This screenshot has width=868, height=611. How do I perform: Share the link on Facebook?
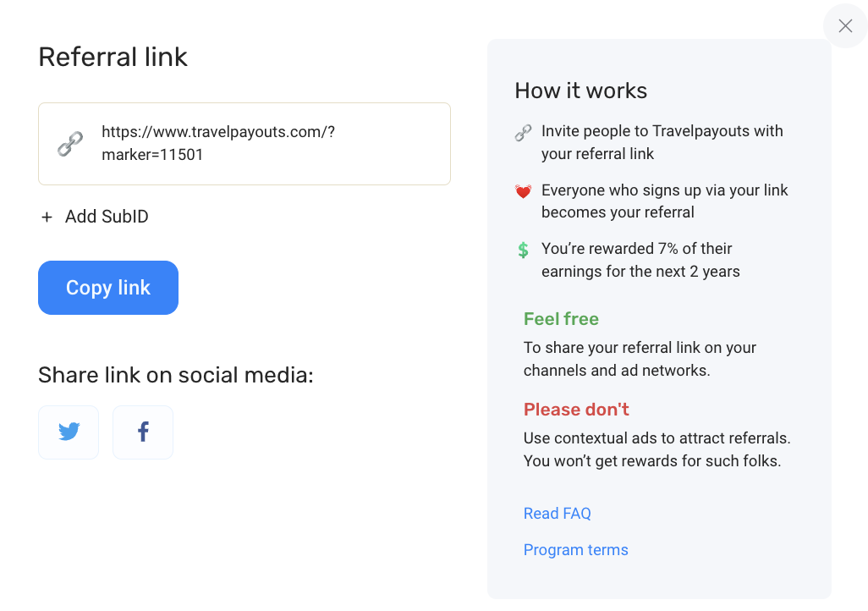pos(143,432)
